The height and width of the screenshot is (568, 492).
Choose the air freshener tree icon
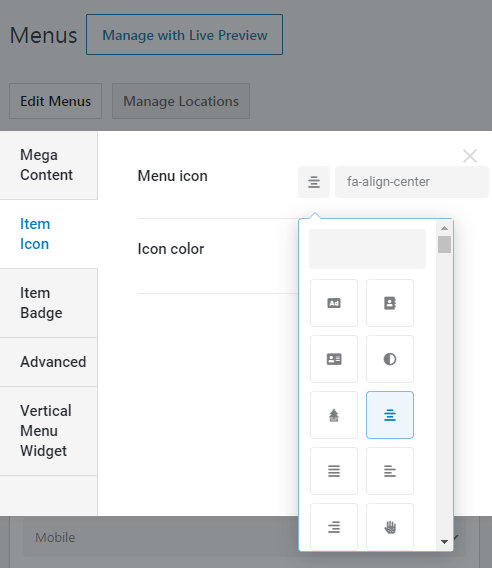(334, 415)
